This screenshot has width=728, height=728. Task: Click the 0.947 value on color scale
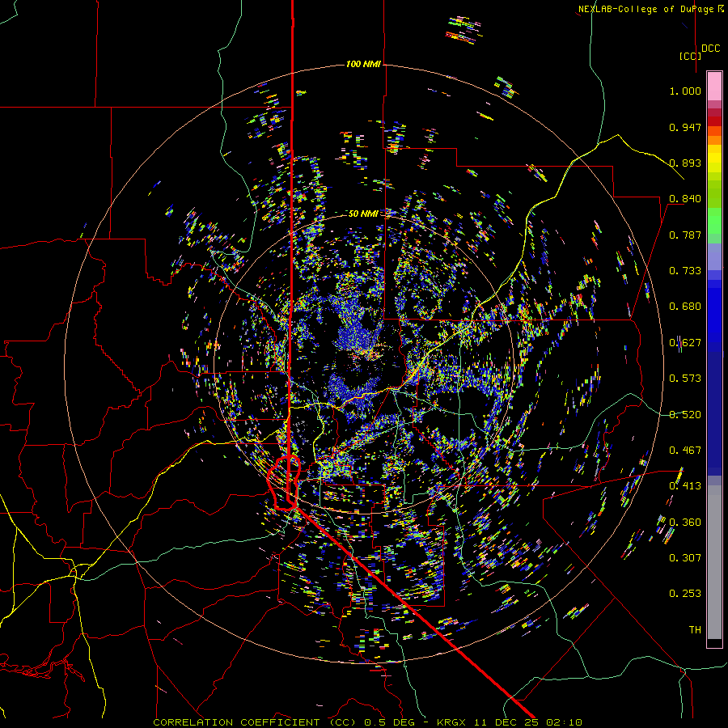click(x=685, y=127)
